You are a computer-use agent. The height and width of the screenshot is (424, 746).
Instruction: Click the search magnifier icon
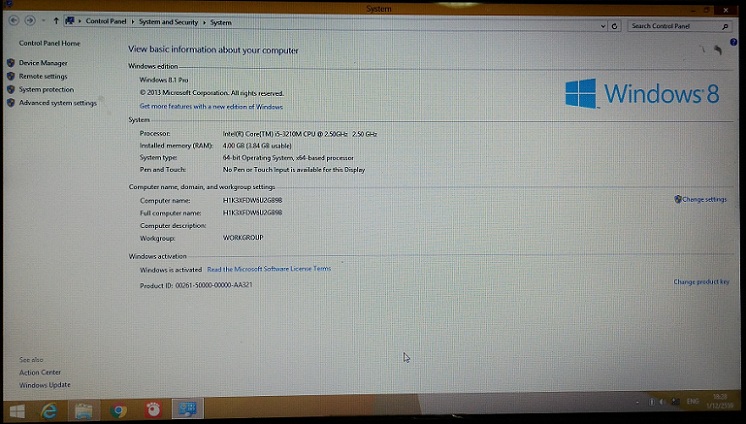(x=725, y=27)
